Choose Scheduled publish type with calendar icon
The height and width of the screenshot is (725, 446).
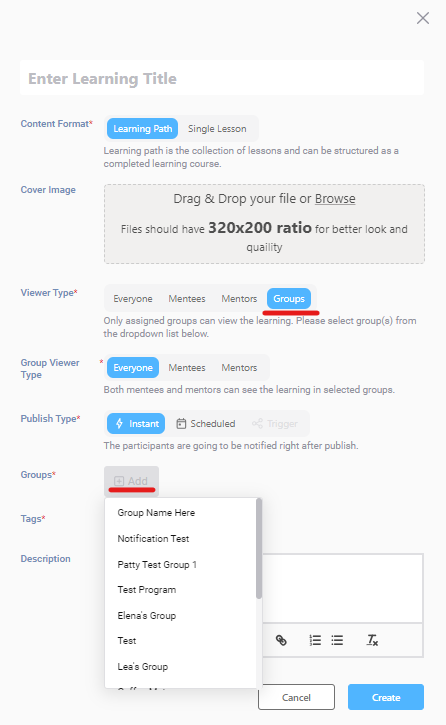point(206,424)
